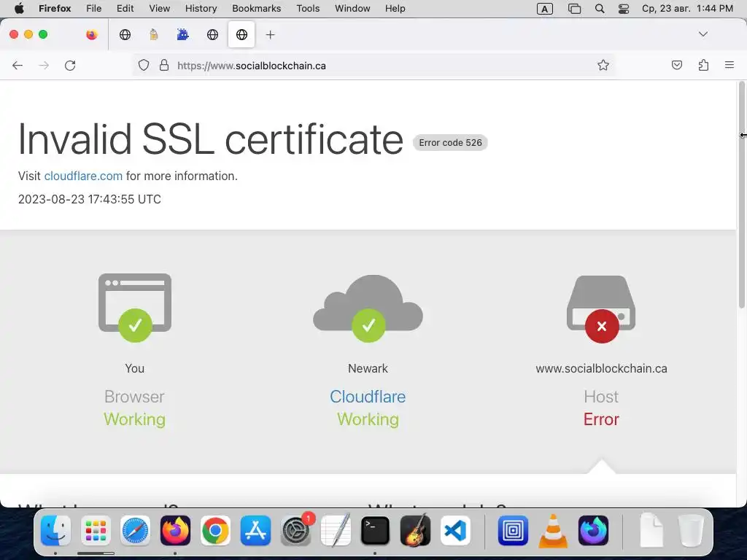Open Launchpad from the Dock
The height and width of the screenshot is (560, 747).
click(x=96, y=531)
